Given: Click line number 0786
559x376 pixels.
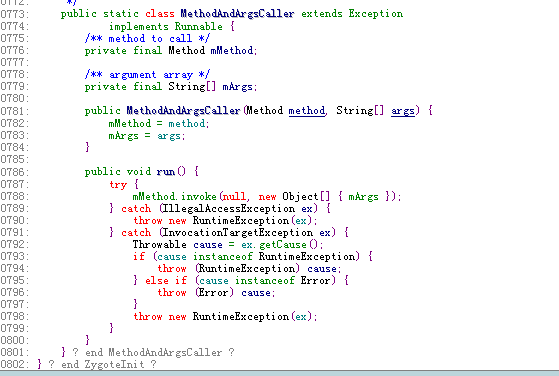Looking at the screenshot, I should [x=14, y=172].
